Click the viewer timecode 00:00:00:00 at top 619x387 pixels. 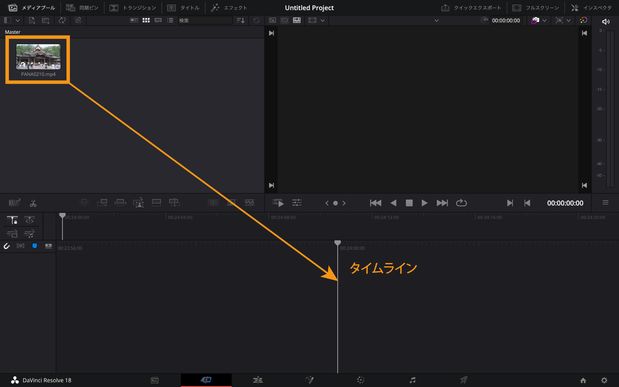[506, 21]
